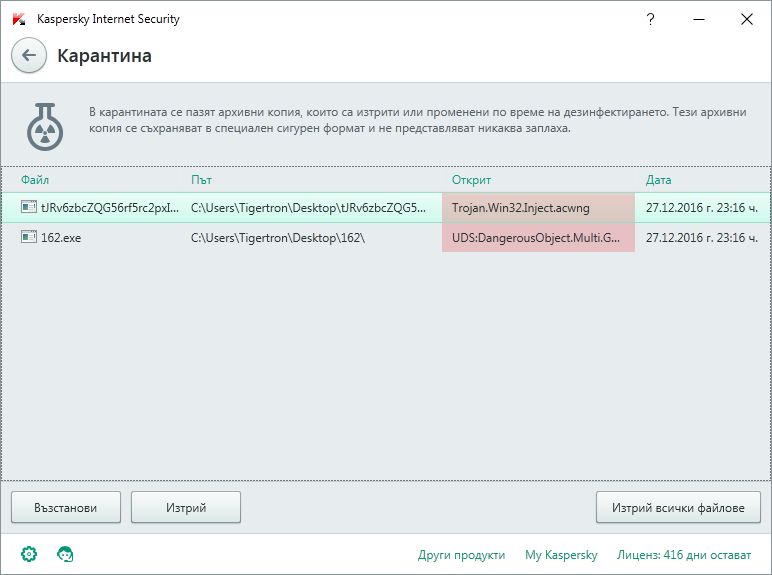The width and height of the screenshot is (772, 575).
Task: Click the Trojan.Win32.Inject.acwng detection cell
Action: click(538, 208)
